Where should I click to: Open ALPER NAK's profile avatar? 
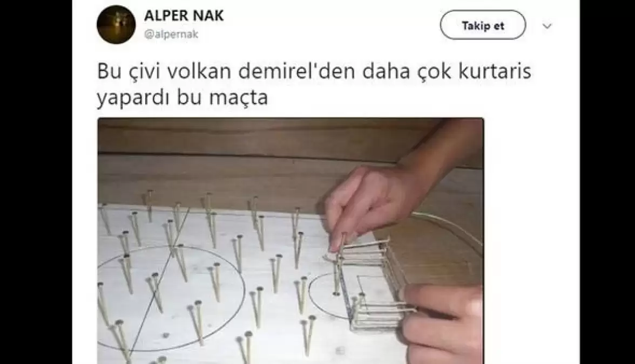pos(116,24)
